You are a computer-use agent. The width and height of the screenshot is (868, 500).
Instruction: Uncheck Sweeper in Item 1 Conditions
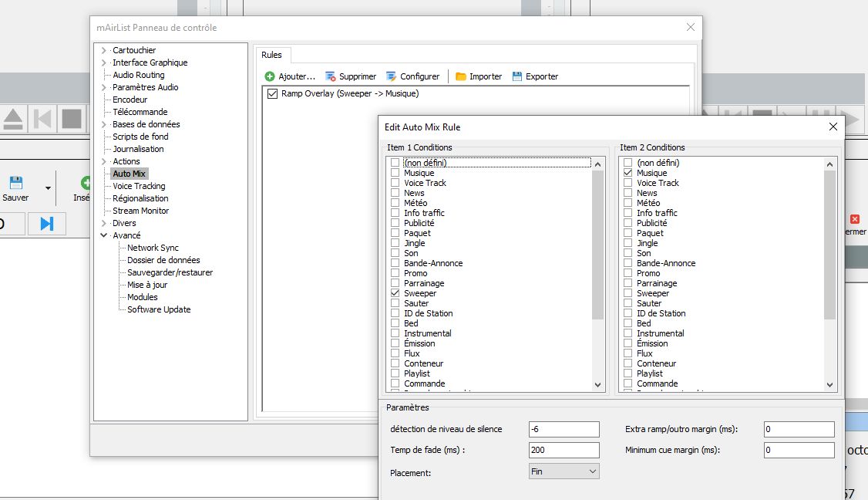[395, 293]
